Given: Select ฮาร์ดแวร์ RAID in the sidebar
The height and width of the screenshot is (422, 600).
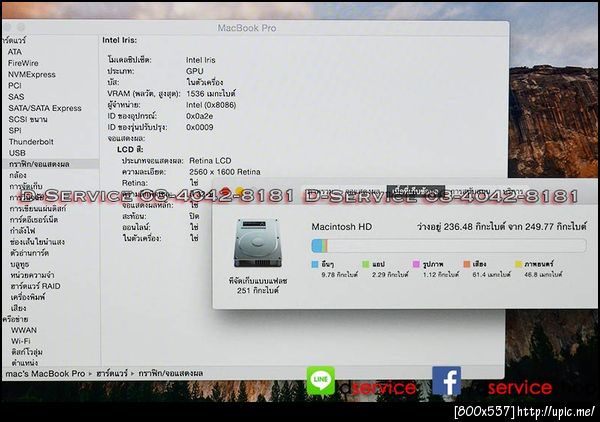Looking at the screenshot, I should pos(36,286).
